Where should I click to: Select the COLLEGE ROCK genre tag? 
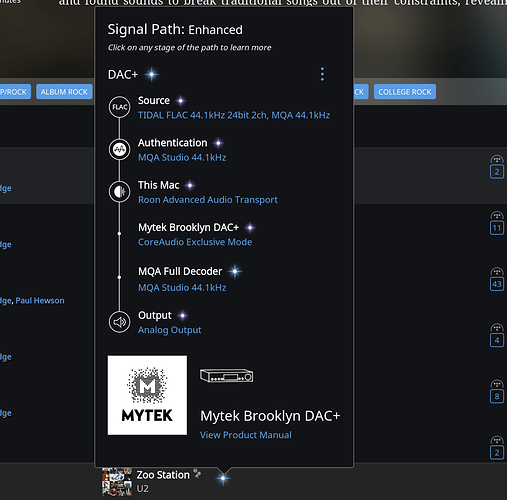405,92
